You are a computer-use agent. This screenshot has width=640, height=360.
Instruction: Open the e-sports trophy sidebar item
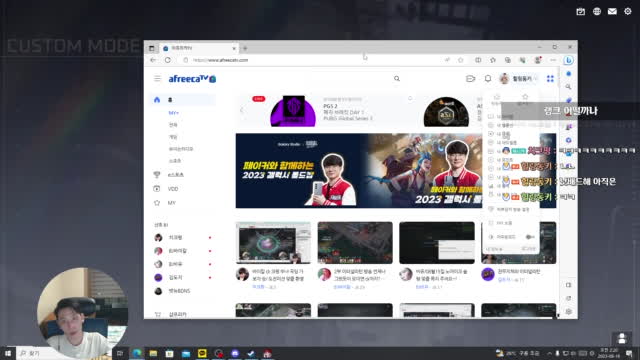coord(157,175)
